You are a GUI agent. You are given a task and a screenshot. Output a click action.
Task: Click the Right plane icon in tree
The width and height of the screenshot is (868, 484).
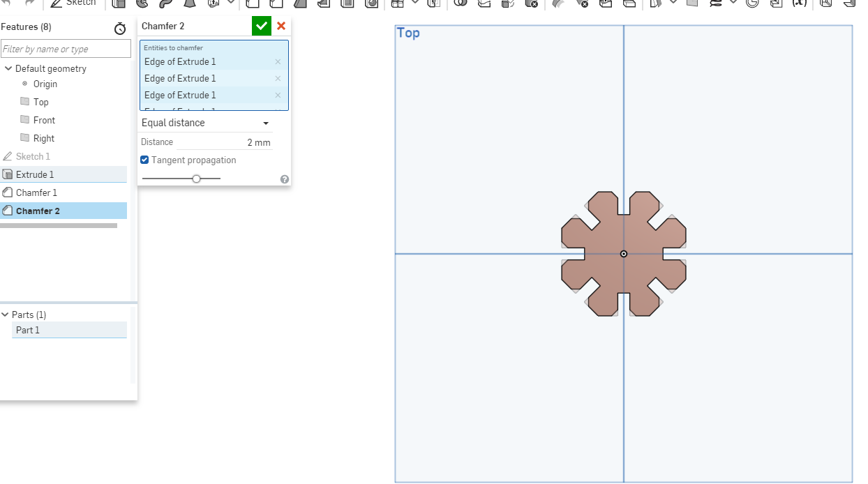(x=25, y=138)
